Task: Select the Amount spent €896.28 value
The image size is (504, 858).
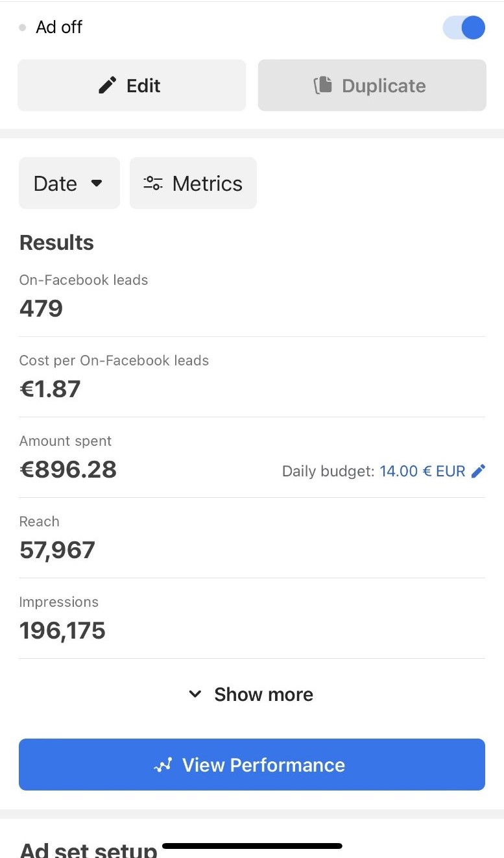Action: 68,469
